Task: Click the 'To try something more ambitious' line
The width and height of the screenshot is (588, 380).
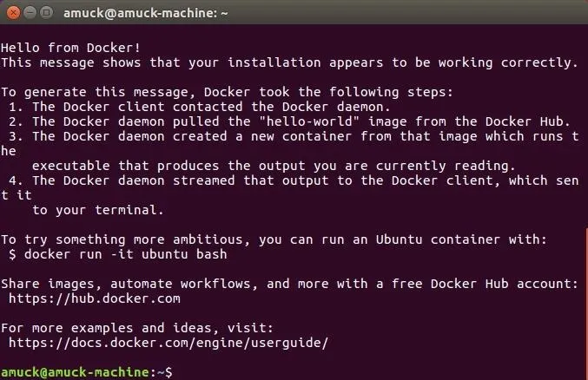Action: (274, 239)
